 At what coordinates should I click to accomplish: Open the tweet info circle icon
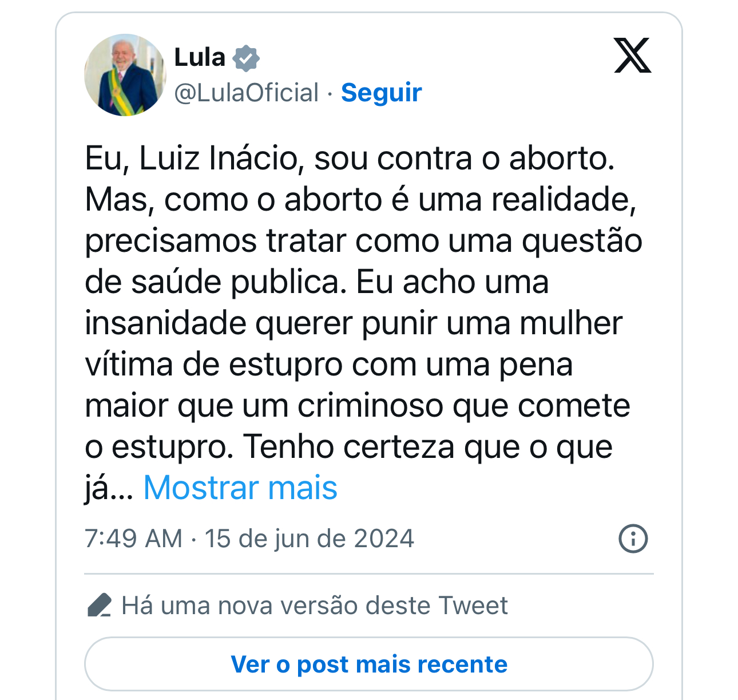(633, 539)
